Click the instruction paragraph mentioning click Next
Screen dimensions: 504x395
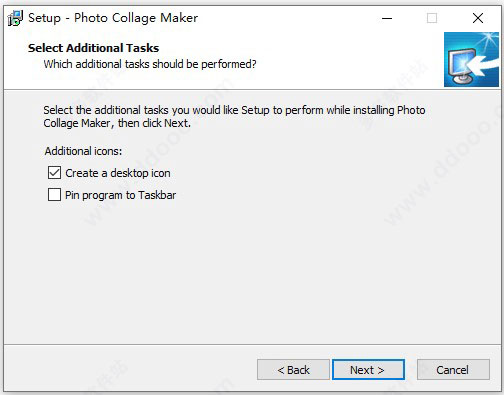click(234, 116)
